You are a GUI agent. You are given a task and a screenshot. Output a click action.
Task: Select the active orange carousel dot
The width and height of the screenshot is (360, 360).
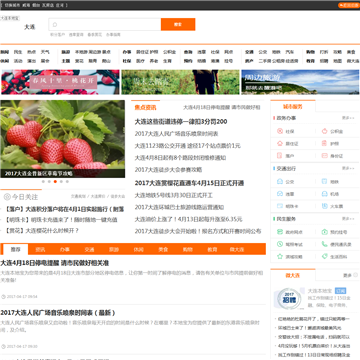click(x=55, y=182)
